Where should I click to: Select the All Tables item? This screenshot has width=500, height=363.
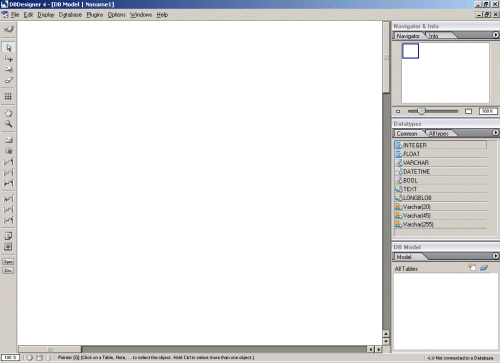tap(406, 268)
